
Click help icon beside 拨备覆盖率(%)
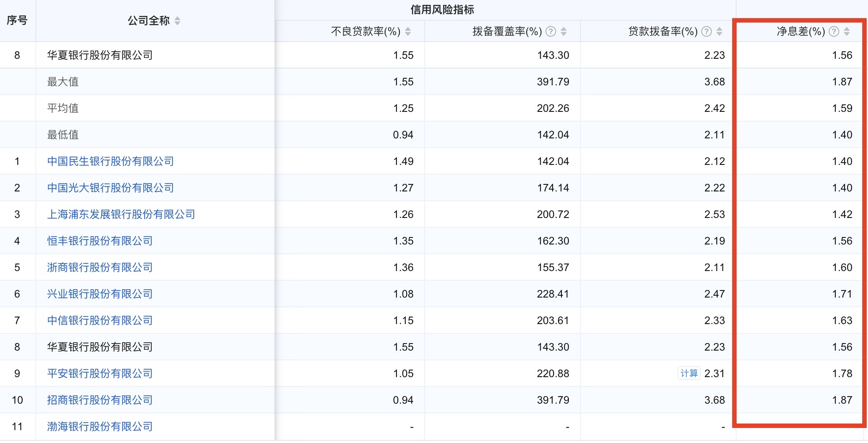551,31
